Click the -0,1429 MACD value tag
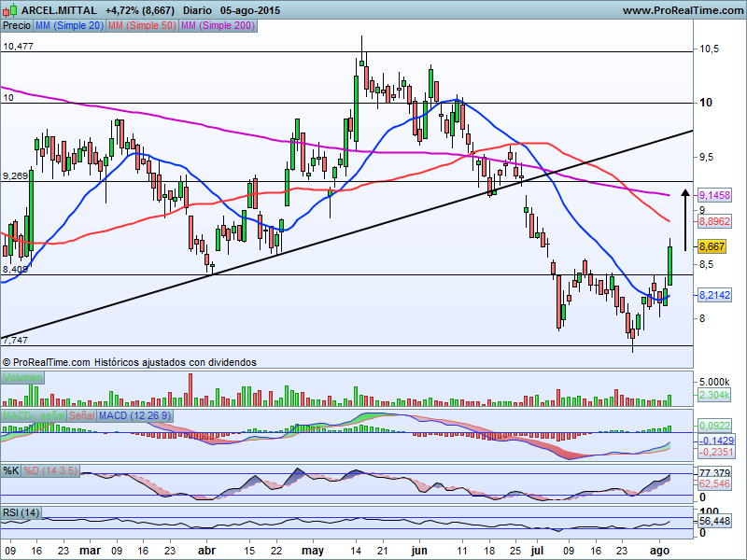The width and height of the screenshot is (747, 560). pyautogui.click(x=716, y=440)
